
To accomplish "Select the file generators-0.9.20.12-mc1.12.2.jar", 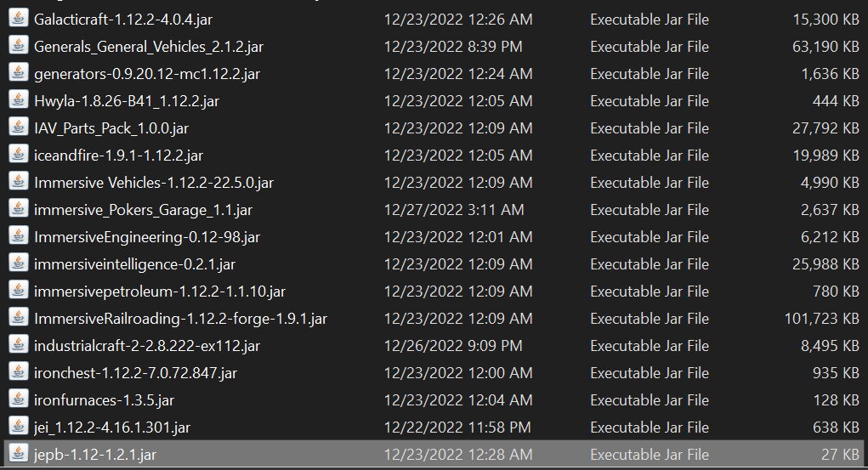I will [147, 74].
